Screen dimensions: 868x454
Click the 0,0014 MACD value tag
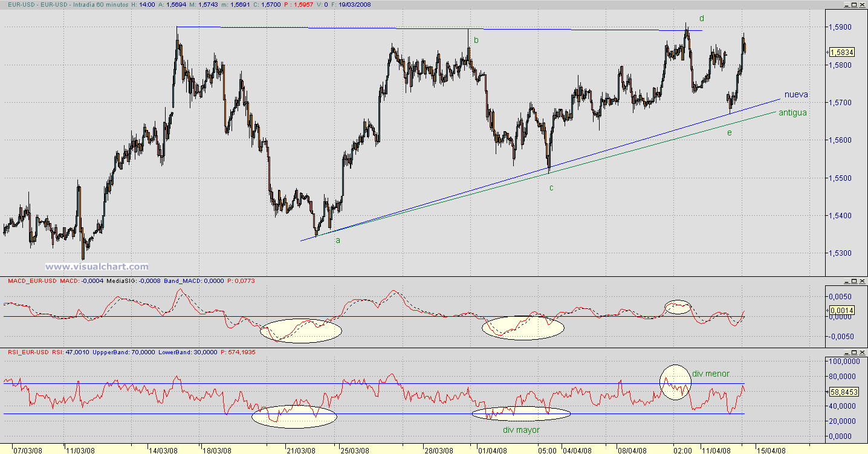[842, 310]
